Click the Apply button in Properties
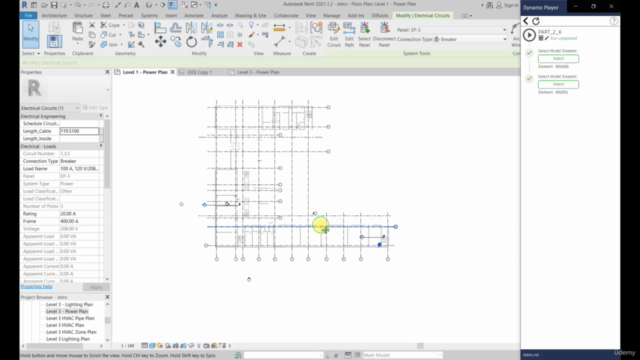This screenshot has width=640, height=360. point(96,287)
